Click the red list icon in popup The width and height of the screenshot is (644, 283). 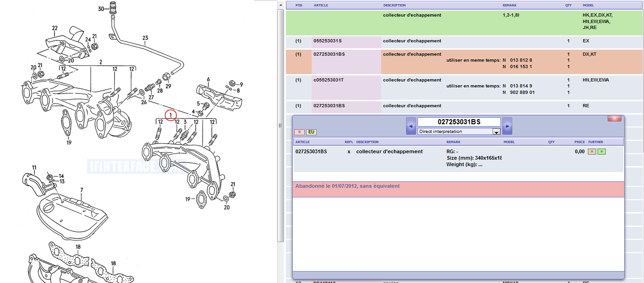(x=299, y=132)
